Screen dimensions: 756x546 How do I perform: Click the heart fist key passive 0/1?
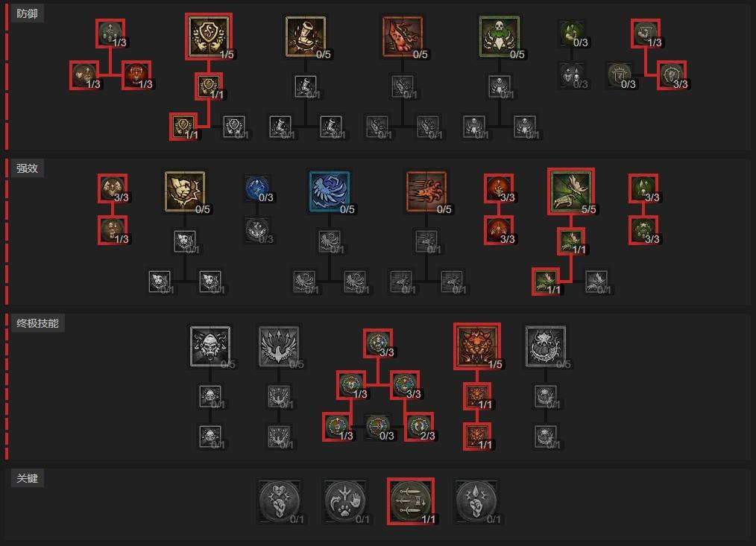tap(279, 501)
